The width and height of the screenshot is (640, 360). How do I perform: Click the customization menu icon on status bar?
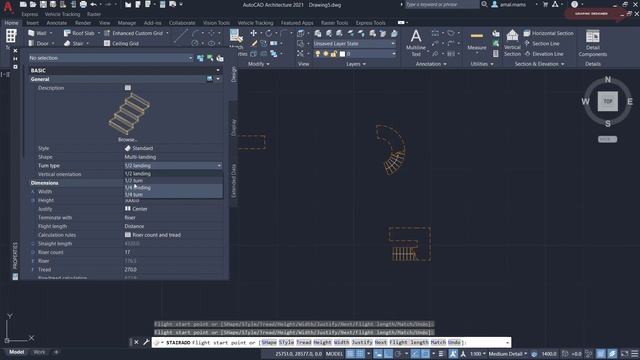pyautogui.click(x=634, y=353)
